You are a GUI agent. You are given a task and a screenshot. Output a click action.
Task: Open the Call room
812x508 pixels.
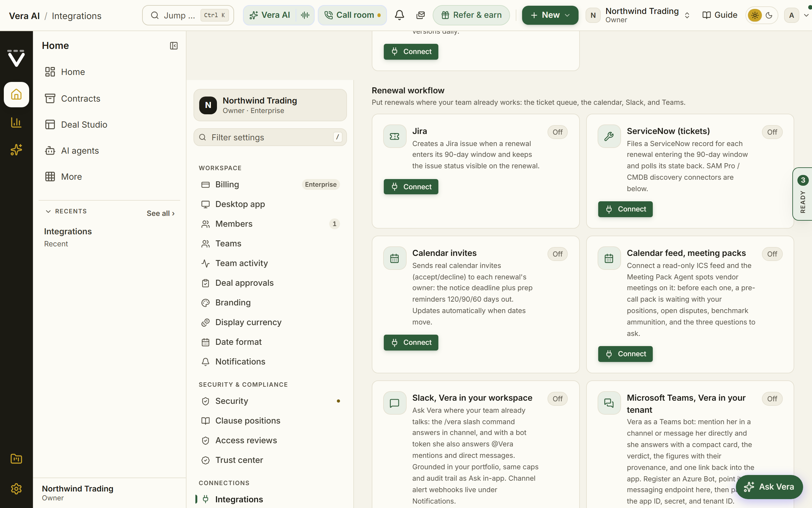pyautogui.click(x=352, y=15)
